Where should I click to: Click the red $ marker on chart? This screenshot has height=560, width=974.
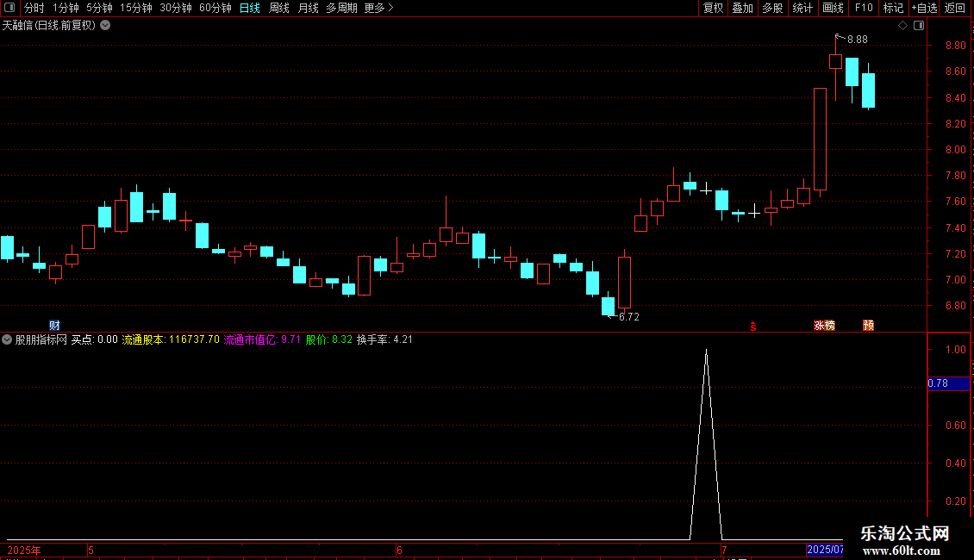[752, 327]
